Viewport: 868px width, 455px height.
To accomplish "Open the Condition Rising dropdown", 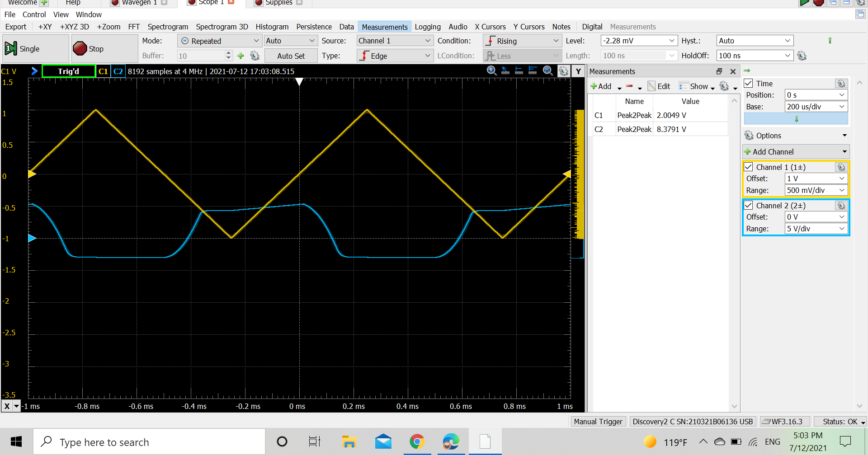I will point(522,41).
